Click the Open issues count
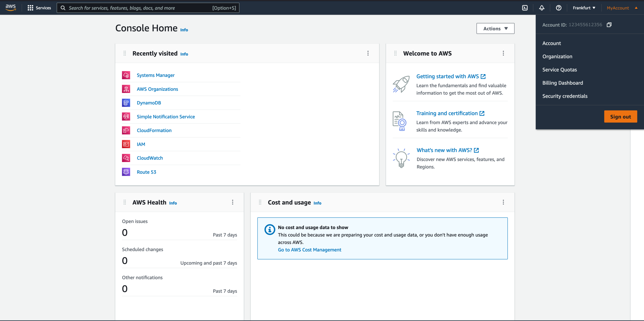The height and width of the screenshot is (321, 644). (125, 232)
